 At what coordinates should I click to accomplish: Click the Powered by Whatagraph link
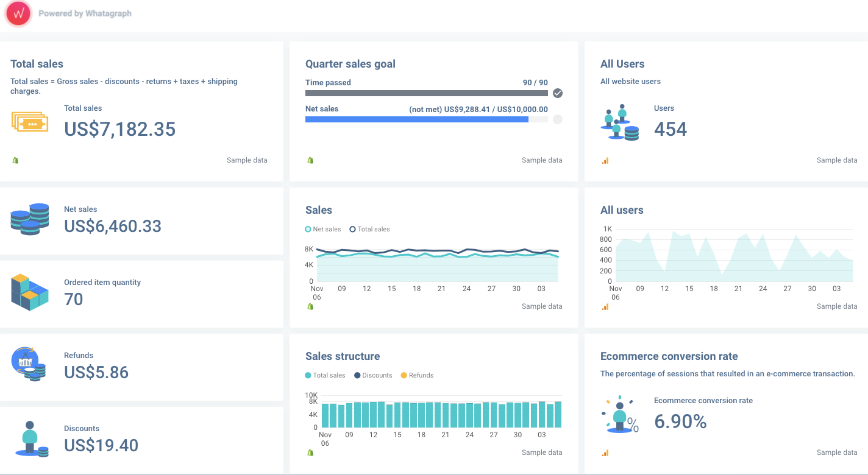[85, 13]
